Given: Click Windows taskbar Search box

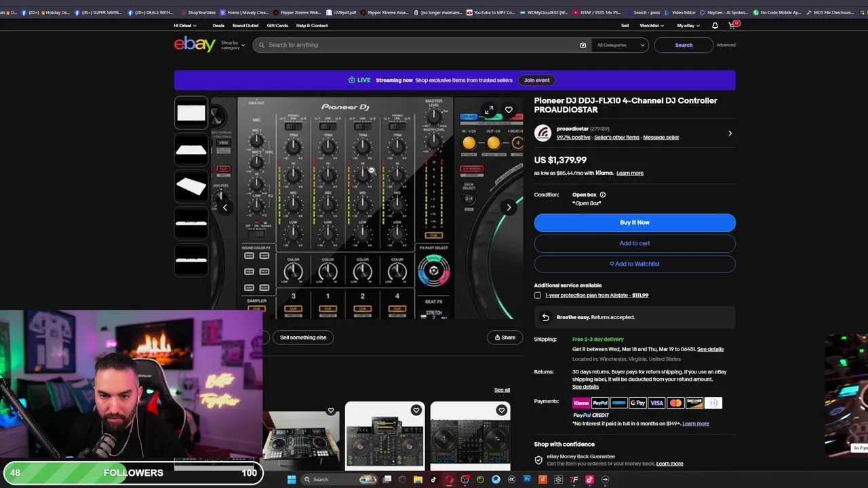Looking at the screenshot, I should click(x=340, y=480).
